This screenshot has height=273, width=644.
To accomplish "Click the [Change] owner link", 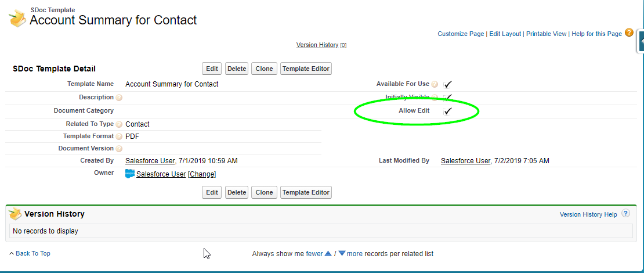I will point(202,174).
